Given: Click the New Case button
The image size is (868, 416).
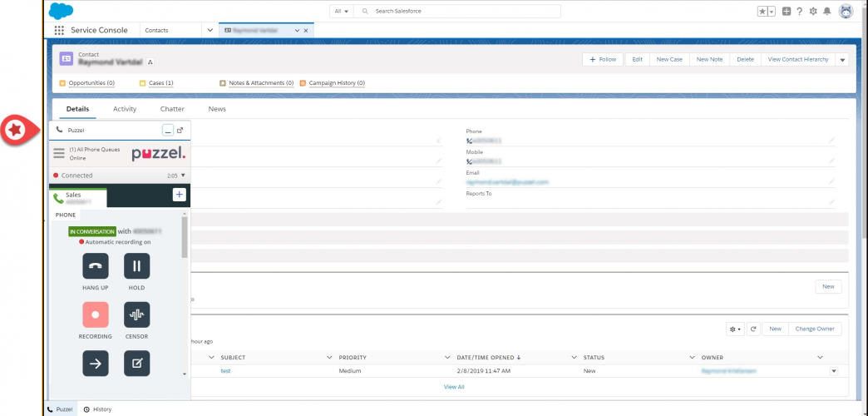Looking at the screenshot, I should coord(669,59).
